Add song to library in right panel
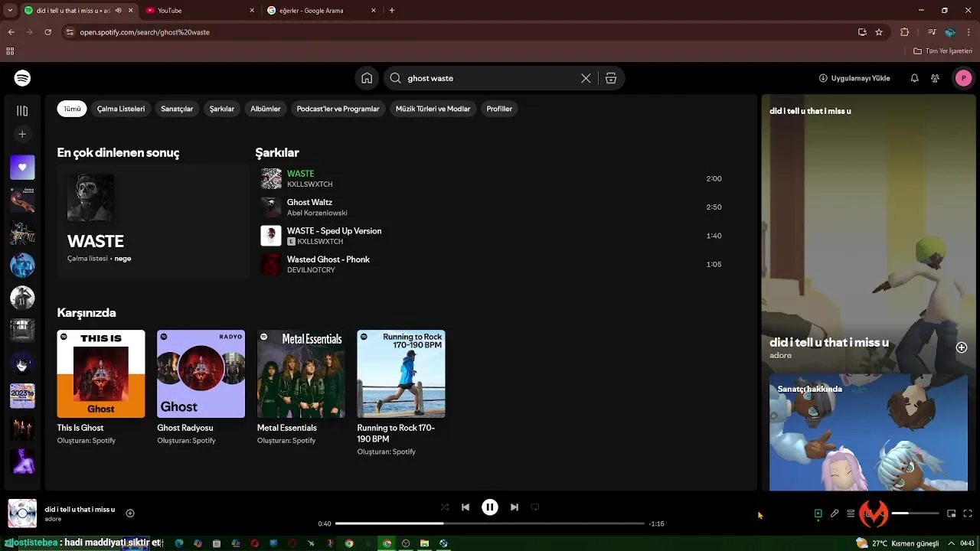This screenshot has width=980, height=551. coord(962,347)
